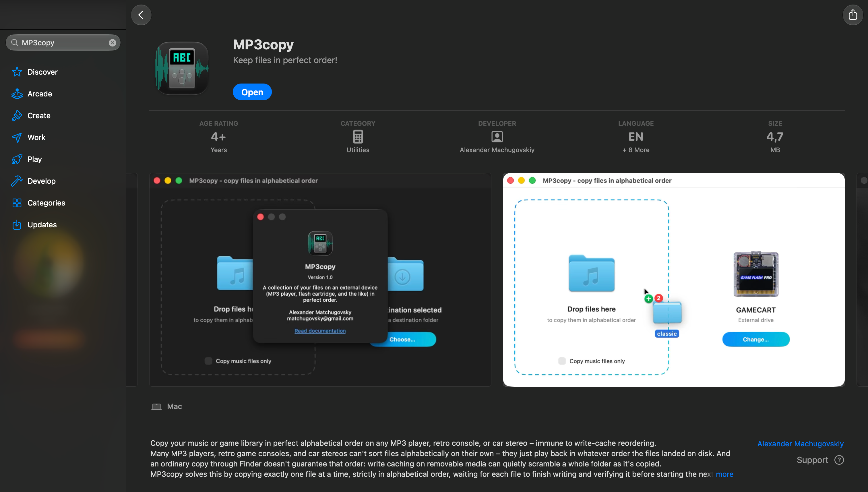868x492 pixels.
Task: Click the search magnifier icon
Action: [x=15, y=42]
